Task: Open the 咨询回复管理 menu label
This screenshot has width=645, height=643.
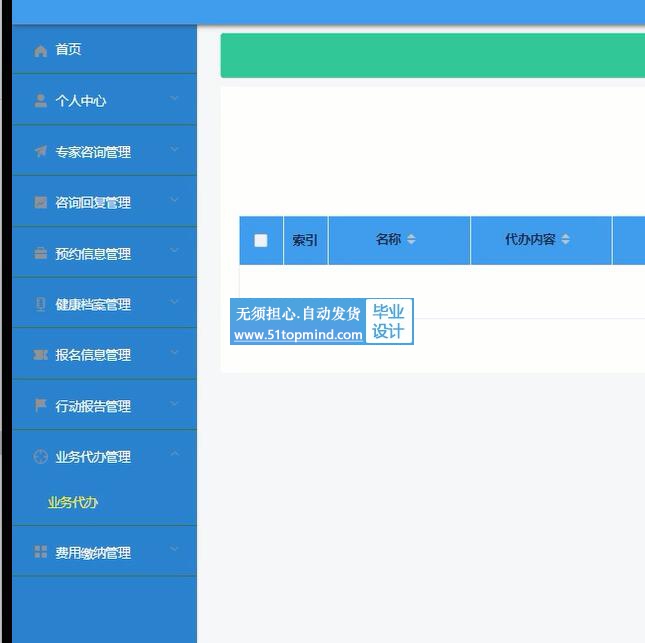Action: click(x=93, y=202)
